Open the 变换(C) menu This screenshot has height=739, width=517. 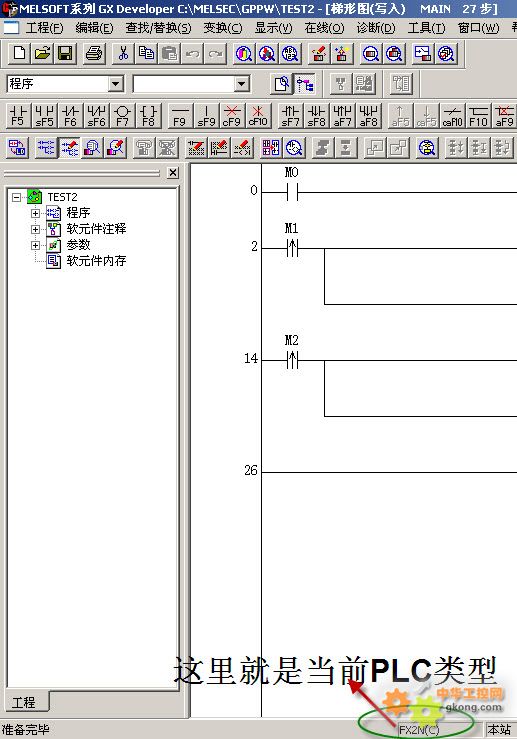[x=222, y=28]
